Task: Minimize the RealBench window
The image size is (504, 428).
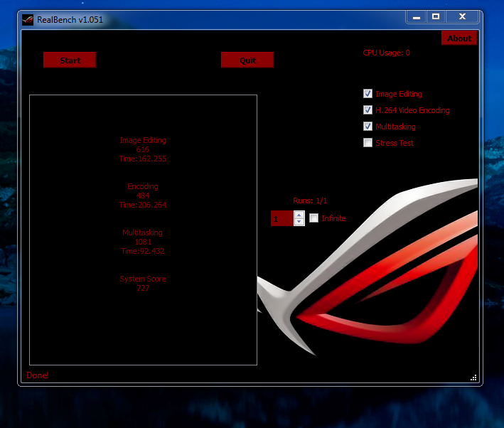Action: point(417,17)
